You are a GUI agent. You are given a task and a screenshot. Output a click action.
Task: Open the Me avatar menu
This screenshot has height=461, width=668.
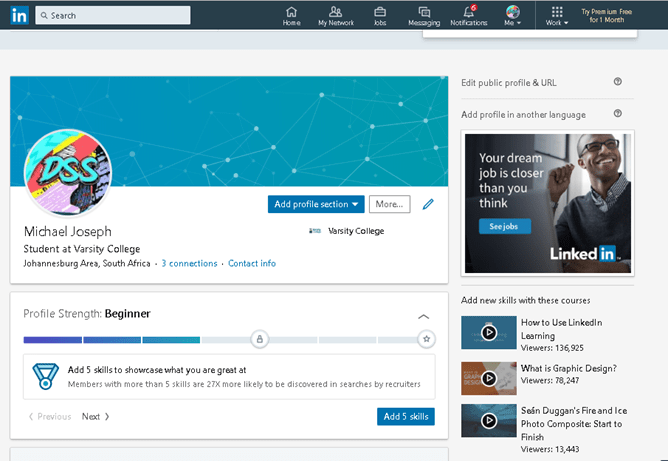(x=513, y=16)
